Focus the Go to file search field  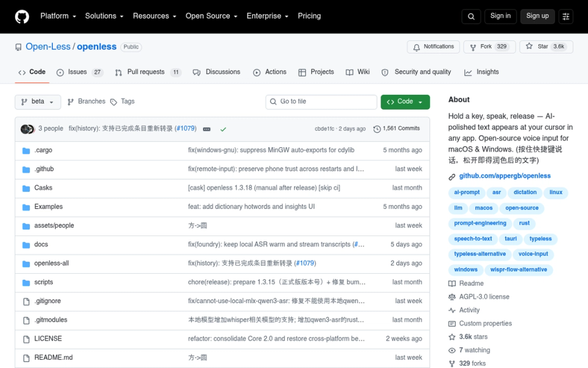pos(321,102)
